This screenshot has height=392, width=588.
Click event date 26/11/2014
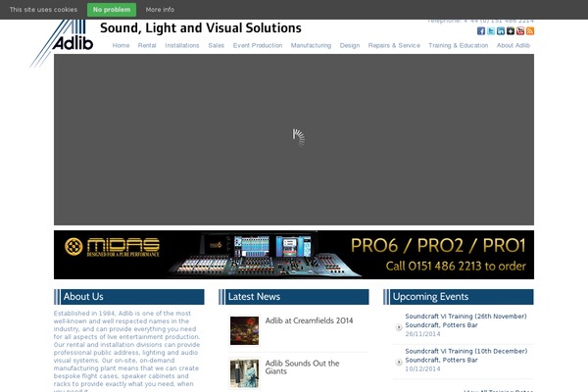tap(422, 334)
